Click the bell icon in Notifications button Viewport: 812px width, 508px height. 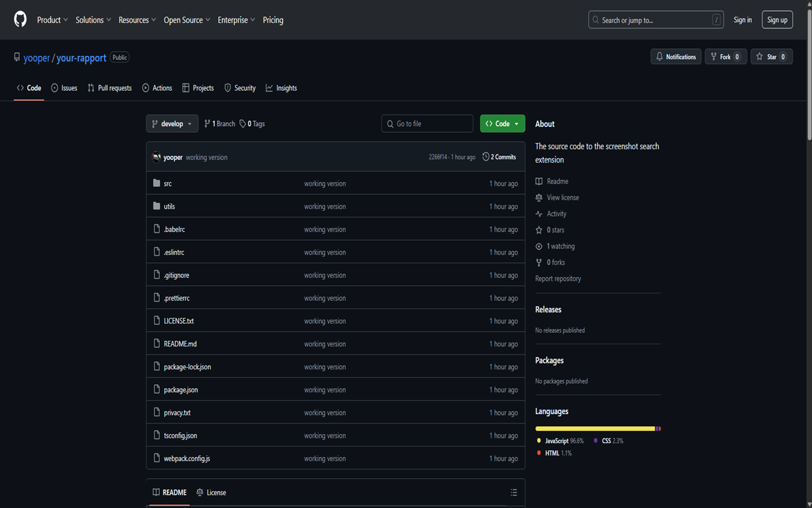pos(660,57)
